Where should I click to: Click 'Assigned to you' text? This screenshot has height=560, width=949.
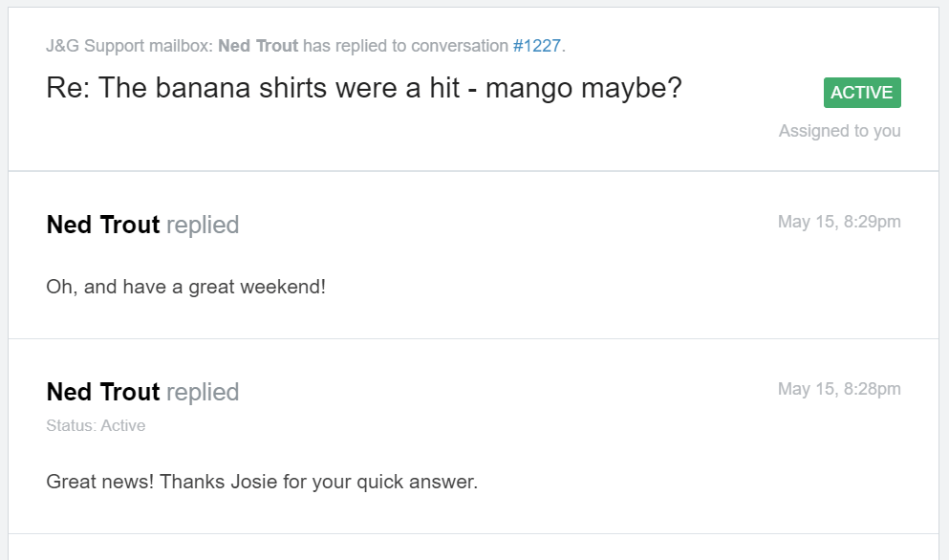[839, 131]
